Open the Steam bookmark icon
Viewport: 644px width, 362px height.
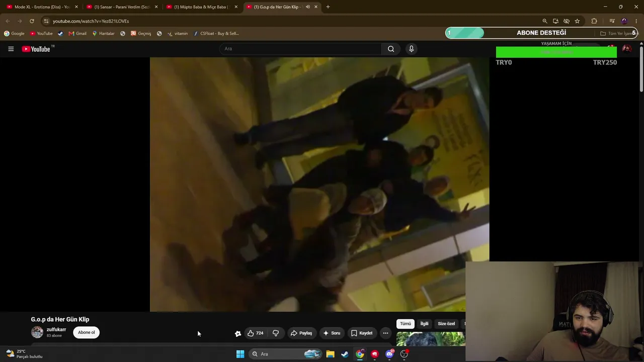(60, 34)
